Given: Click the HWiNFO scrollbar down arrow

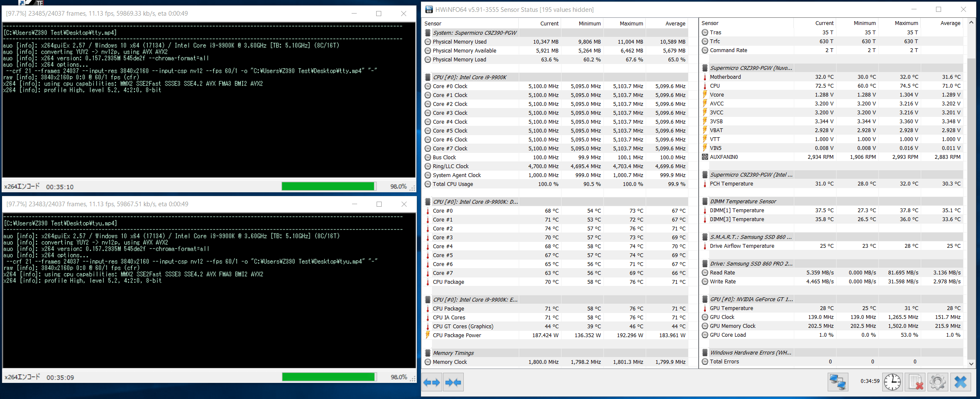Looking at the screenshot, I should point(971,363).
